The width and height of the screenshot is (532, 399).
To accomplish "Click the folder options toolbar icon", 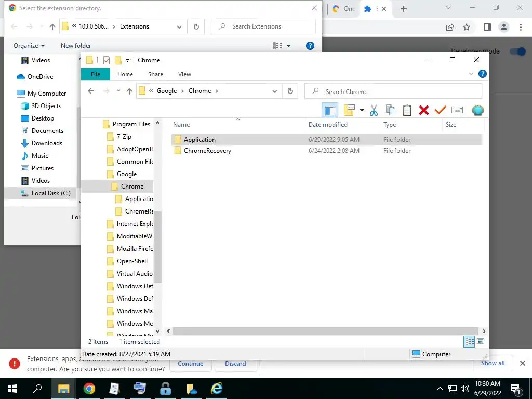I will point(349,110).
